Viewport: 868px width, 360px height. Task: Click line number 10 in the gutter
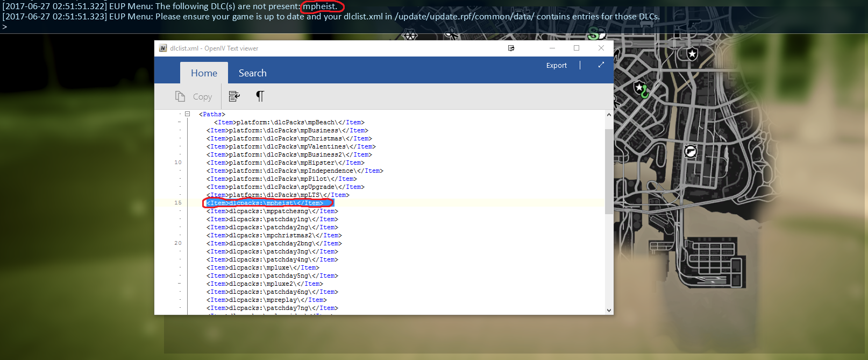click(178, 163)
